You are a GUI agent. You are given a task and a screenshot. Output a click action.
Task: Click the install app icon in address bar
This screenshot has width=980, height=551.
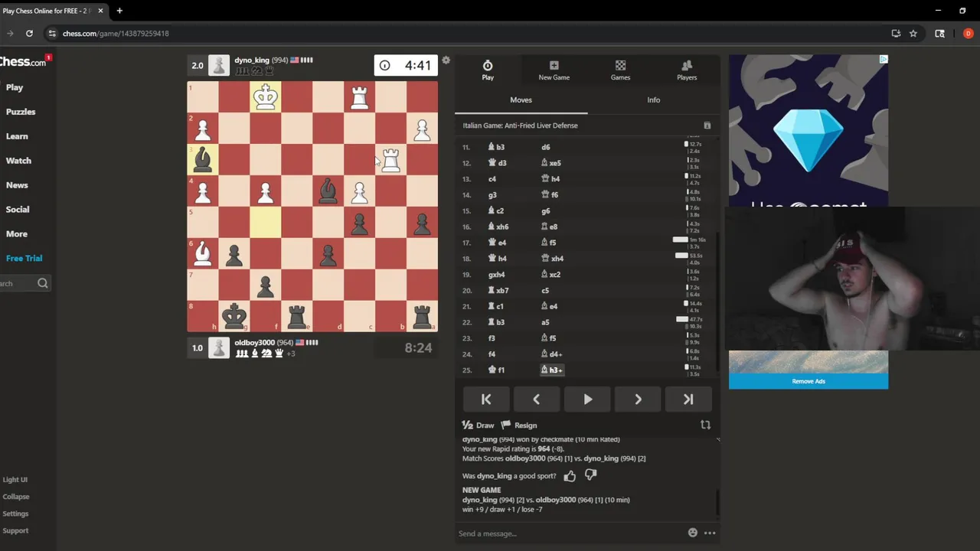896,34
